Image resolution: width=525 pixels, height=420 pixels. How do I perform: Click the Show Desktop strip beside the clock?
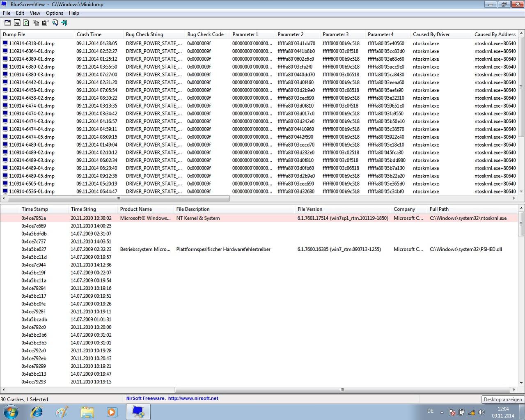[522, 412]
